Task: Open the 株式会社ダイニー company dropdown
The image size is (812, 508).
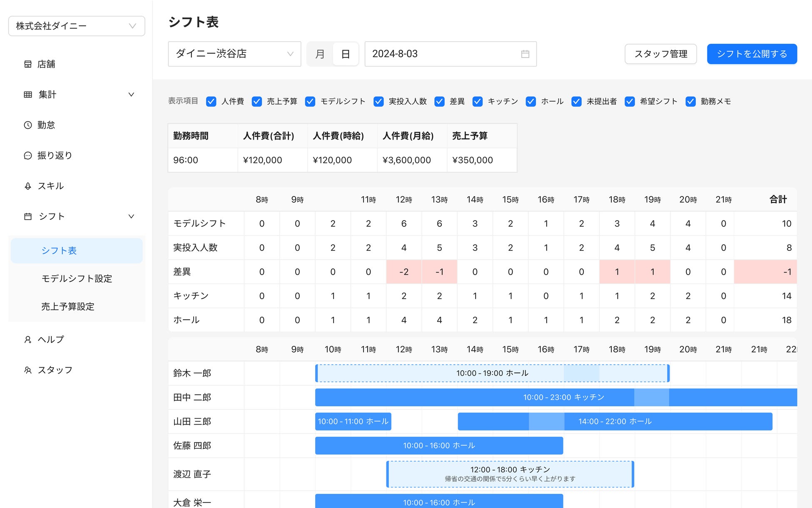Action: (77, 26)
